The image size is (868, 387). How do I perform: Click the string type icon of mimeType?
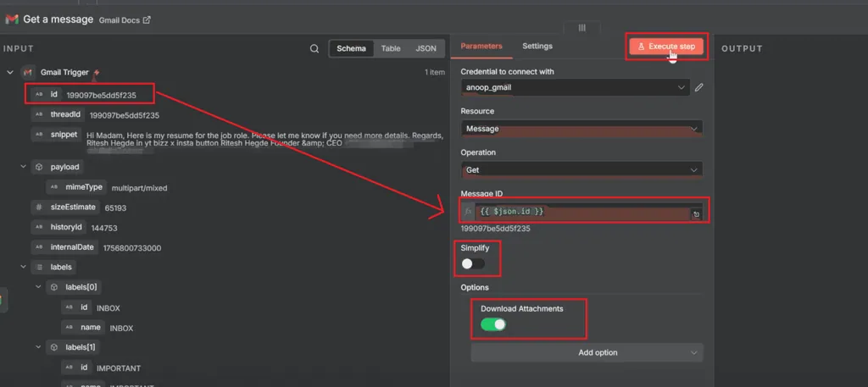click(x=54, y=187)
